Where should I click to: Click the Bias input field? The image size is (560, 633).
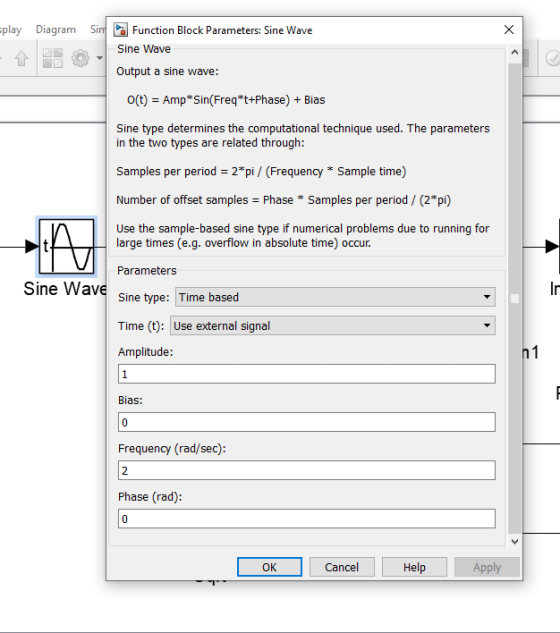(x=306, y=422)
